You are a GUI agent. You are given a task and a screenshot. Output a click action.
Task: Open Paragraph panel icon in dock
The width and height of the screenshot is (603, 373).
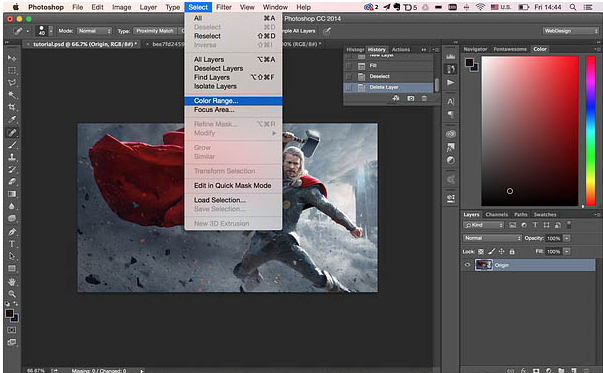[x=451, y=114]
